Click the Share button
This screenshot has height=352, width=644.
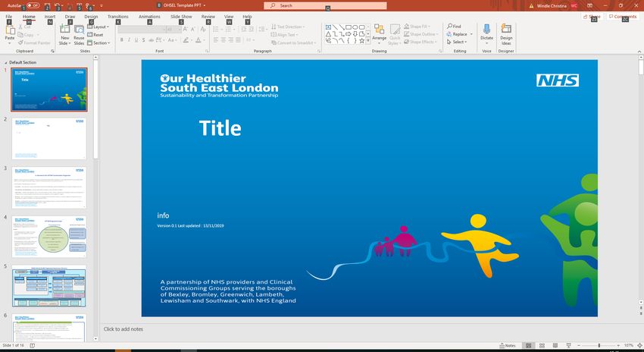click(592, 17)
